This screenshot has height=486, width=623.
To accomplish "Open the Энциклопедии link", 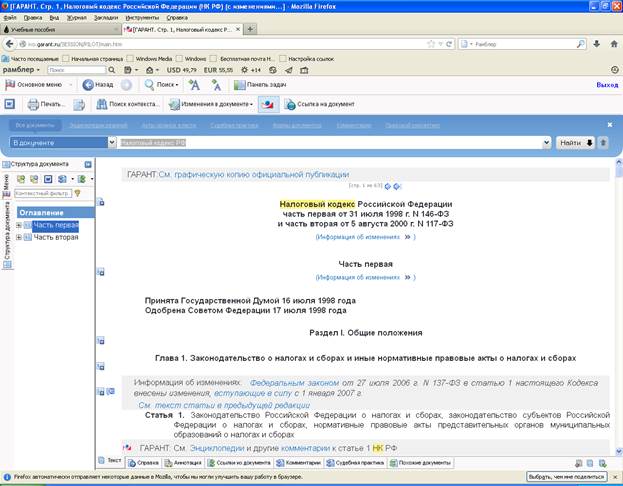I will 217,448.
